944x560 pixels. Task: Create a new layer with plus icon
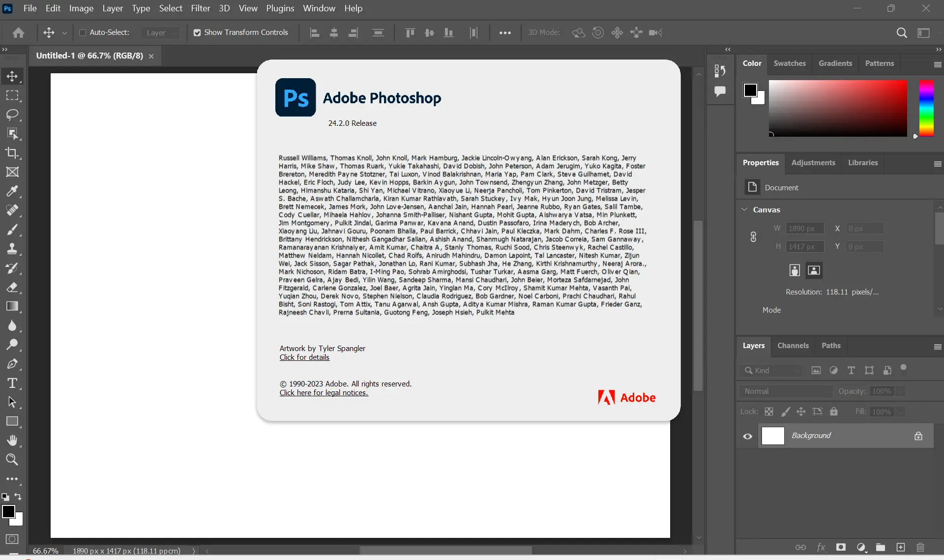coord(900,547)
